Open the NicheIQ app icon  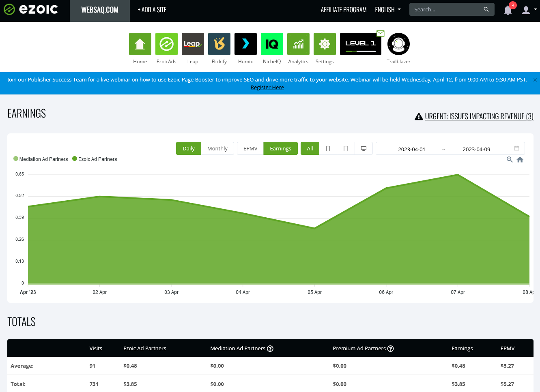272,44
